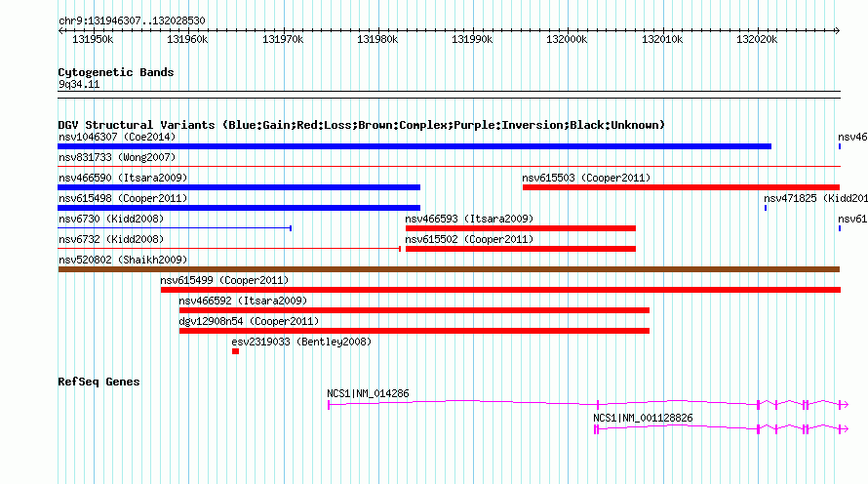Click the 131960k ruler tick label
Image resolution: width=868 pixels, height=484 pixels.
tap(187, 39)
